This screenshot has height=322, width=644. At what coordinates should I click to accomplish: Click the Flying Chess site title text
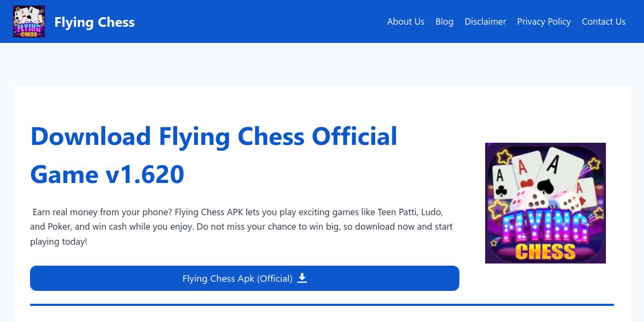pyautogui.click(x=94, y=22)
